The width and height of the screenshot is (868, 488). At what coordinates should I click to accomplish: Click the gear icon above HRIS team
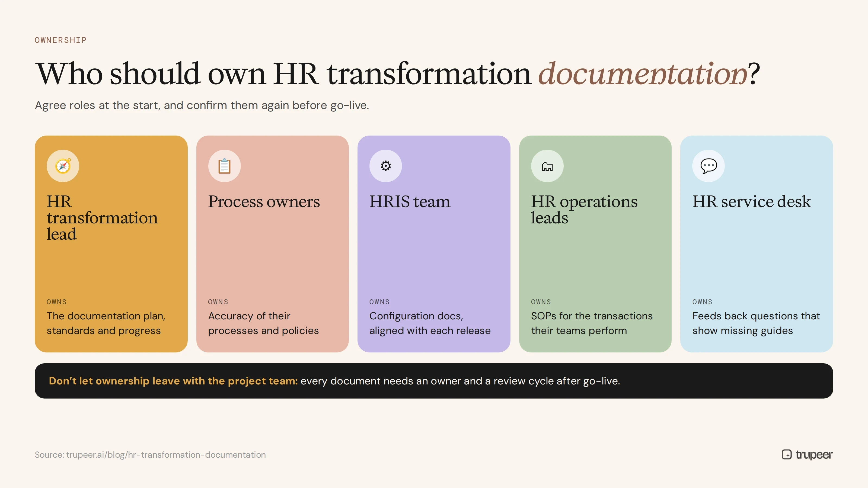coord(385,166)
